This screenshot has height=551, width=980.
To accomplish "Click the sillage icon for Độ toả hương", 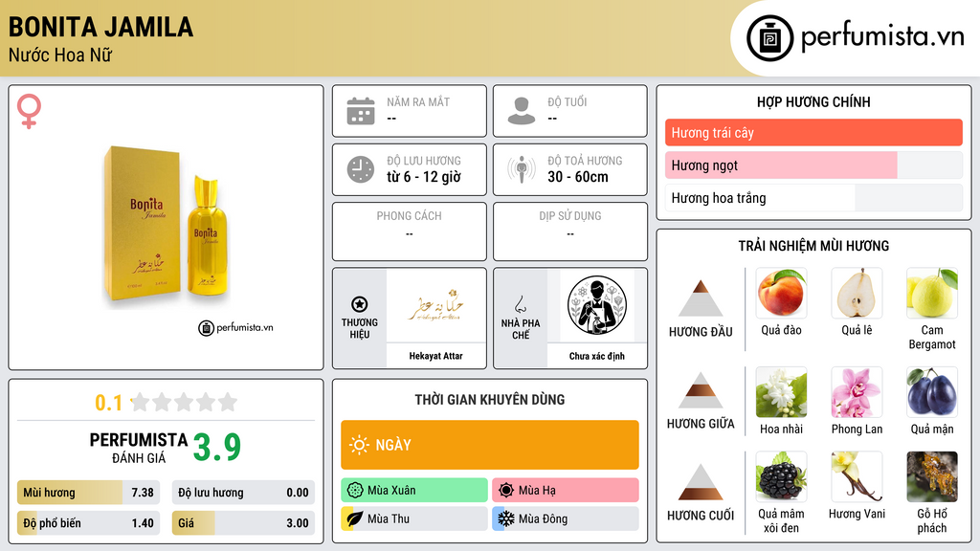I will (522, 169).
